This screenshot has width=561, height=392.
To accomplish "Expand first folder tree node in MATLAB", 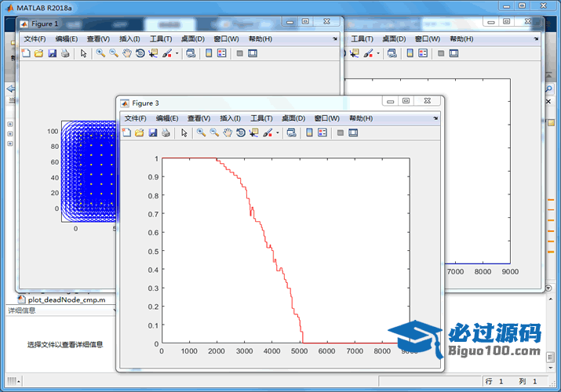I will tap(10, 124).
